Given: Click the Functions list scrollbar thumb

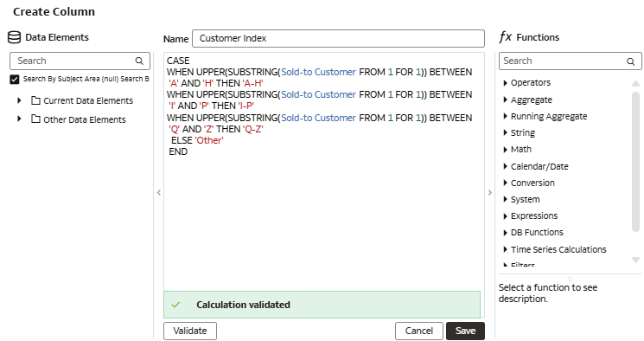Looking at the screenshot, I should pos(635,161).
